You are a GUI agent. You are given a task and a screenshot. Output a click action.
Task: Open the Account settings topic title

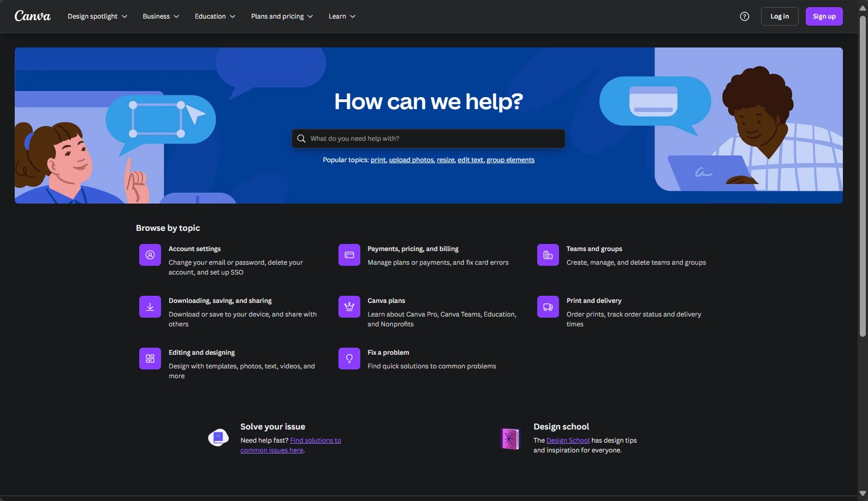[x=195, y=249]
